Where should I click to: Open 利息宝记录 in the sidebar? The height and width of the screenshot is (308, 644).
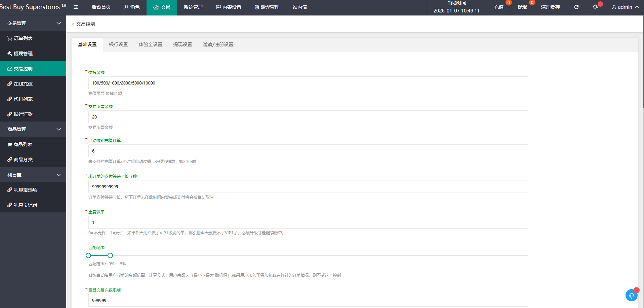coord(23,205)
